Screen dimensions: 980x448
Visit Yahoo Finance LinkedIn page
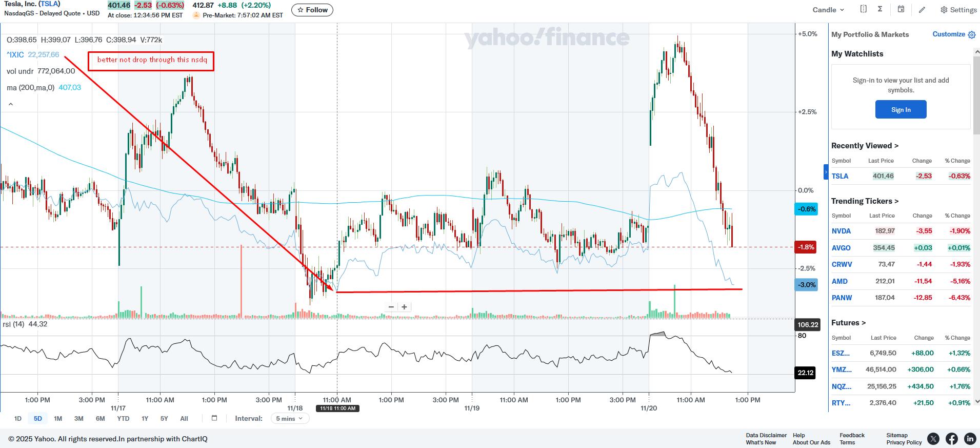click(x=970, y=439)
